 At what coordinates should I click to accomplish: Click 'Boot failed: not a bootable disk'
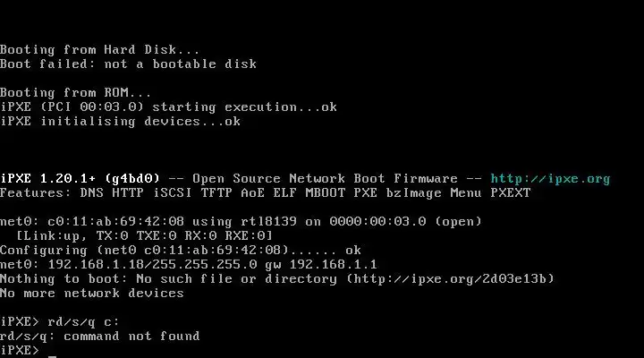128,64
